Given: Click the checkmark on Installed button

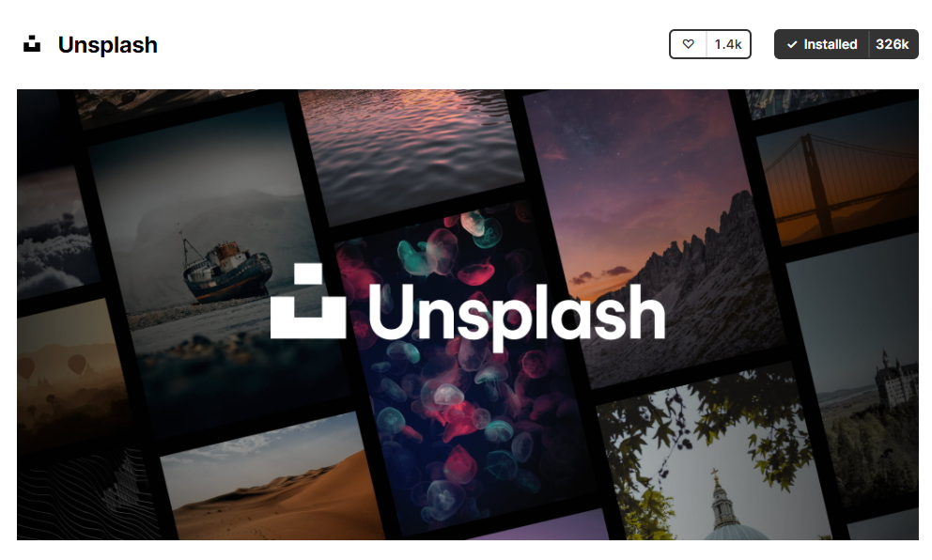Looking at the screenshot, I should (x=792, y=44).
